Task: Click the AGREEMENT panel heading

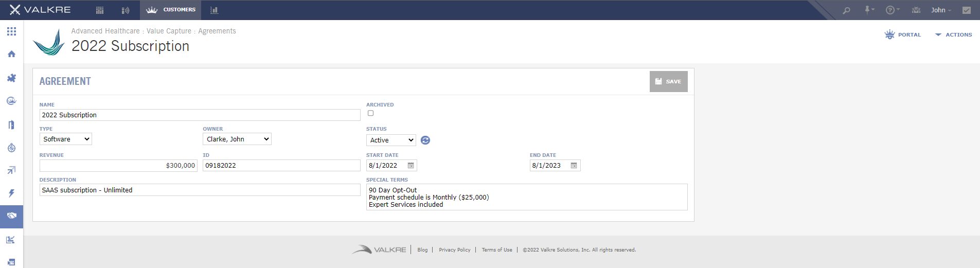Action: pos(65,81)
